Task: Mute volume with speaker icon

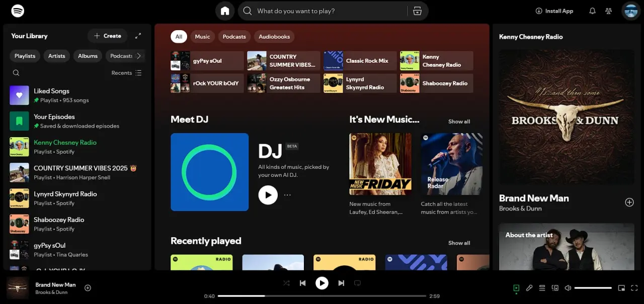Action: coord(568,288)
